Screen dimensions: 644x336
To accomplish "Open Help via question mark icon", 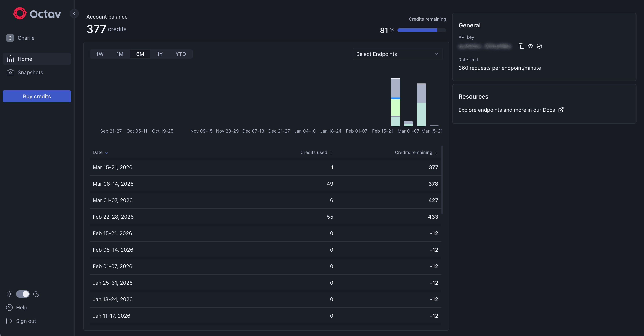I will [9, 307].
